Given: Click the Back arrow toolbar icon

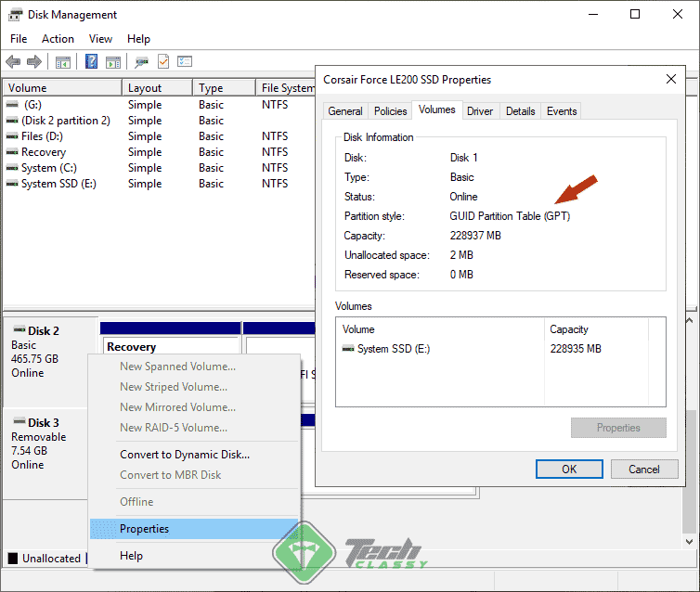Looking at the screenshot, I should tap(13, 61).
